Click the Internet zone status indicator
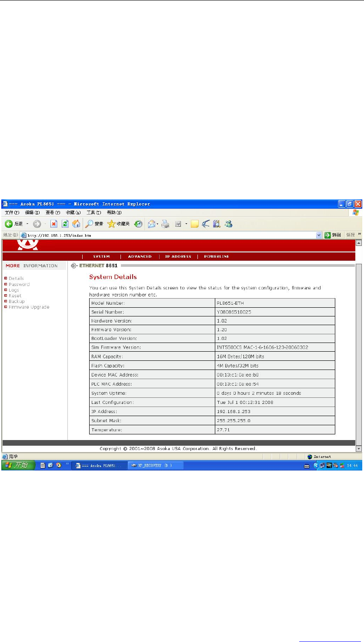Viewport: 364px width, 642px height. pyautogui.click(x=320, y=457)
